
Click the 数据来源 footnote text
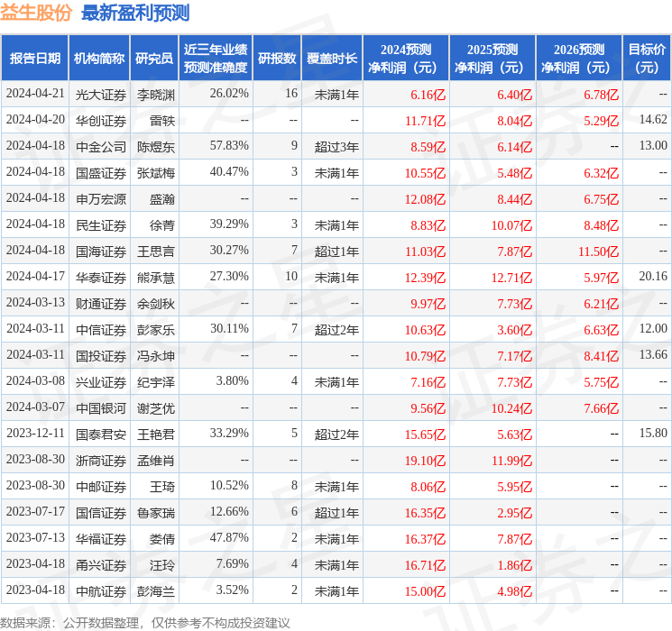(145, 623)
